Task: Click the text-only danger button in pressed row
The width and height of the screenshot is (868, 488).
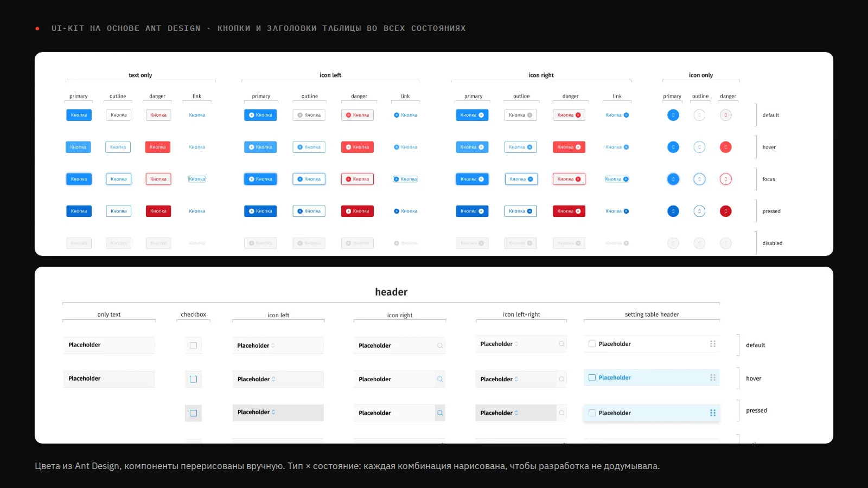Action: 158,211
